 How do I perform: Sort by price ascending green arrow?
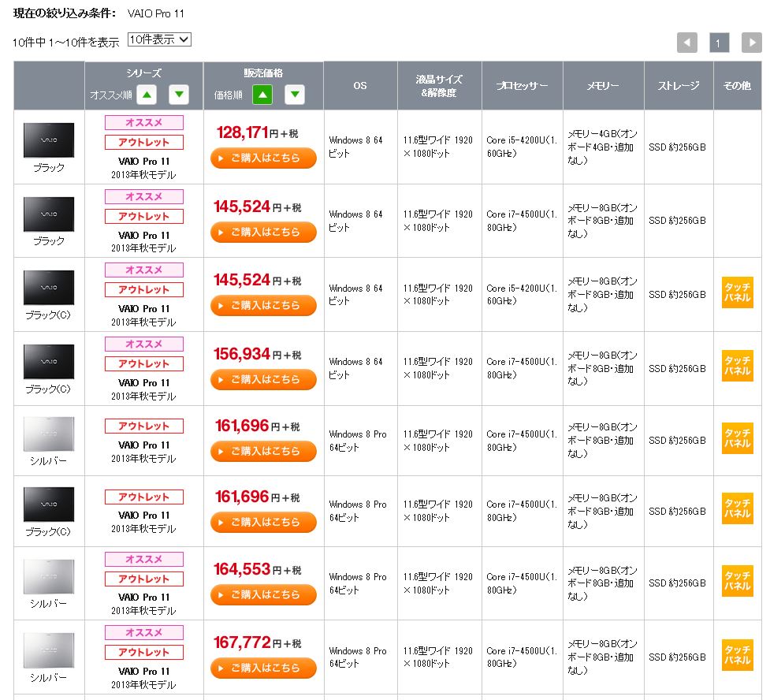(x=262, y=95)
